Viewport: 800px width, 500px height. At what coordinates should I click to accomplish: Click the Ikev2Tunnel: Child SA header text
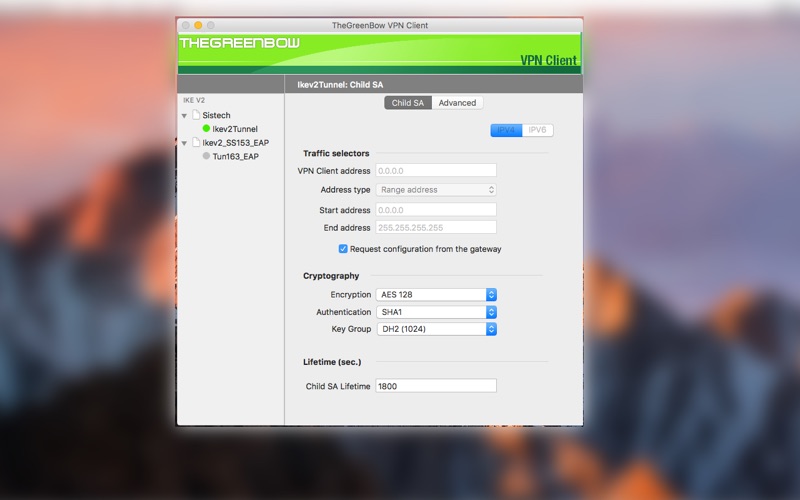(x=340, y=85)
